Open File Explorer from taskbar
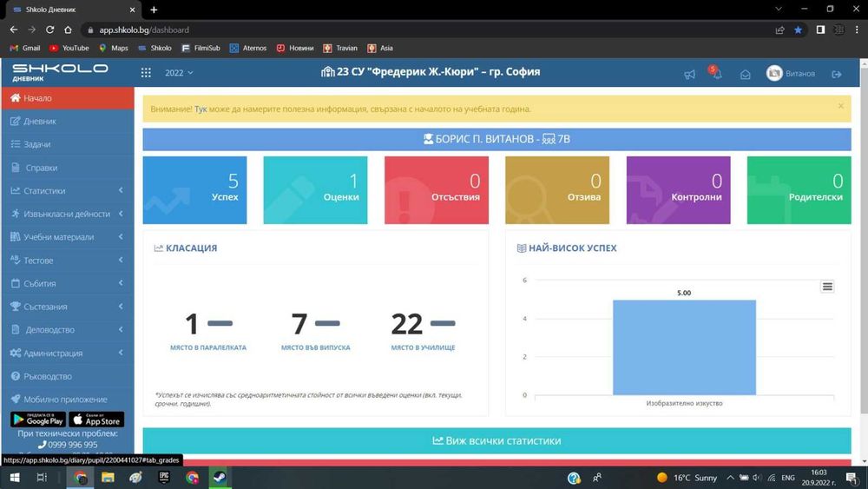Screen dimensions: 868x489 click(108, 478)
